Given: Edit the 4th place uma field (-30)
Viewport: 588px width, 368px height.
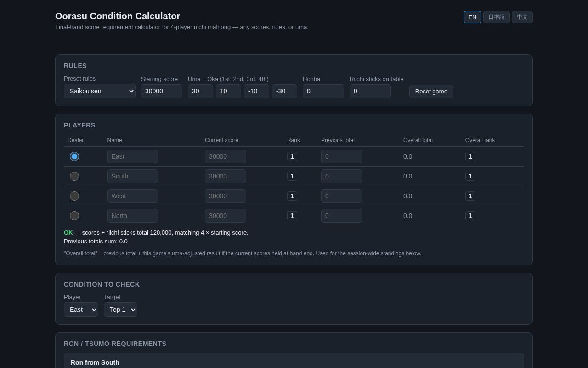Looking at the screenshot, I should [x=284, y=91].
